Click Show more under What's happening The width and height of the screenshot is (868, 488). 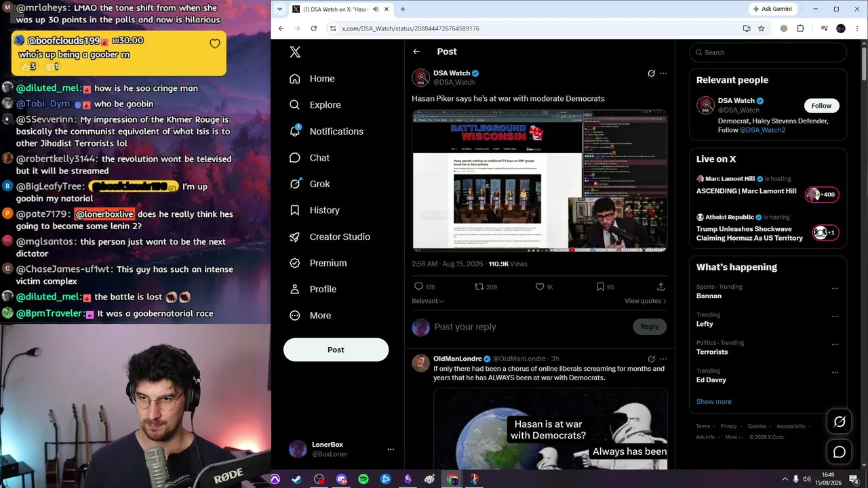tap(713, 401)
